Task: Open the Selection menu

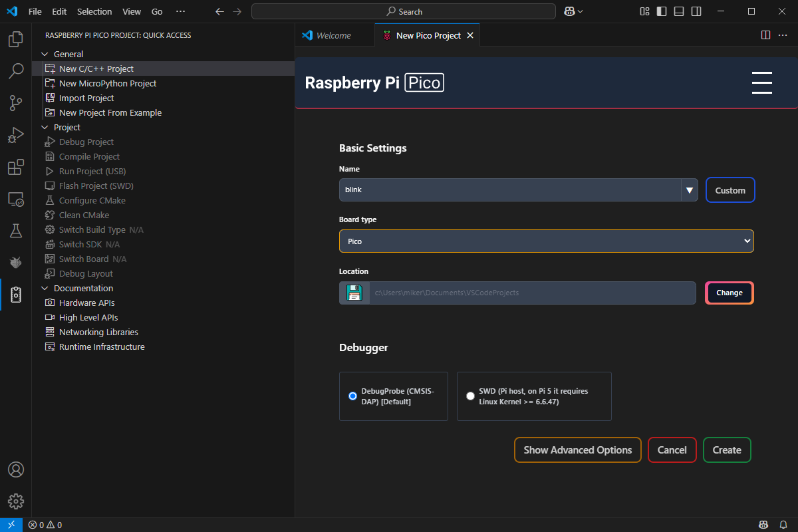Action: pos(94,11)
